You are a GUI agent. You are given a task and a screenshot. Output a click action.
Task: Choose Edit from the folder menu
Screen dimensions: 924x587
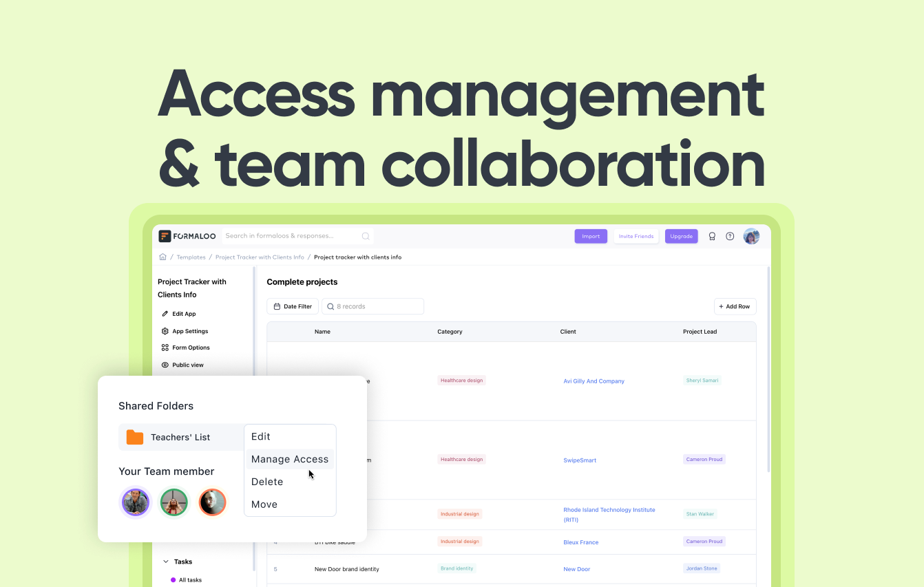(290, 436)
